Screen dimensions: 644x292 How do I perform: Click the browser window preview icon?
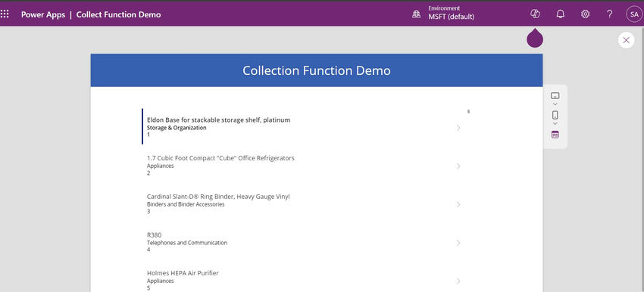(x=555, y=135)
